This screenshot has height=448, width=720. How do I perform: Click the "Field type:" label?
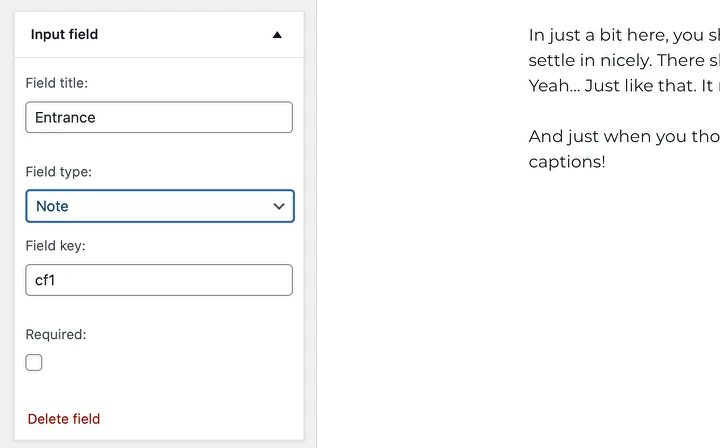tap(58, 172)
